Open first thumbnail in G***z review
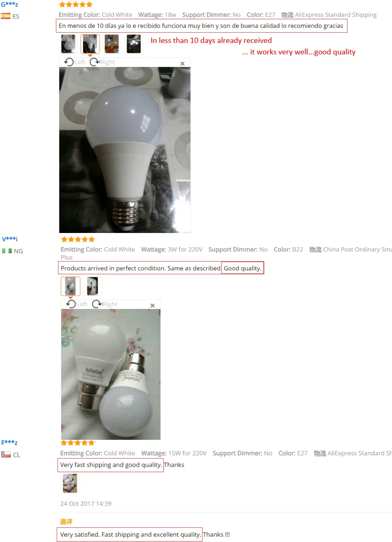392x542 pixels. 68,44
